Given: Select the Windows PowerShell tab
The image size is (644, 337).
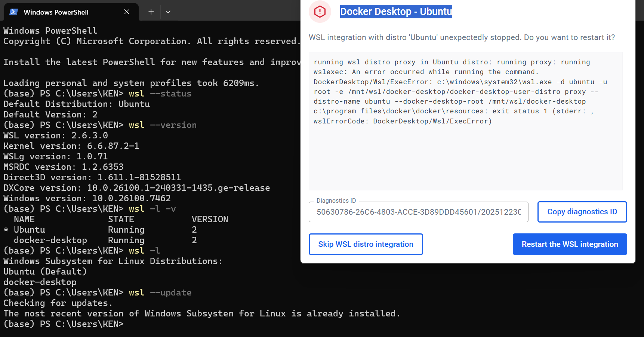Looking at the screenshot, I should tap(56, 12).
